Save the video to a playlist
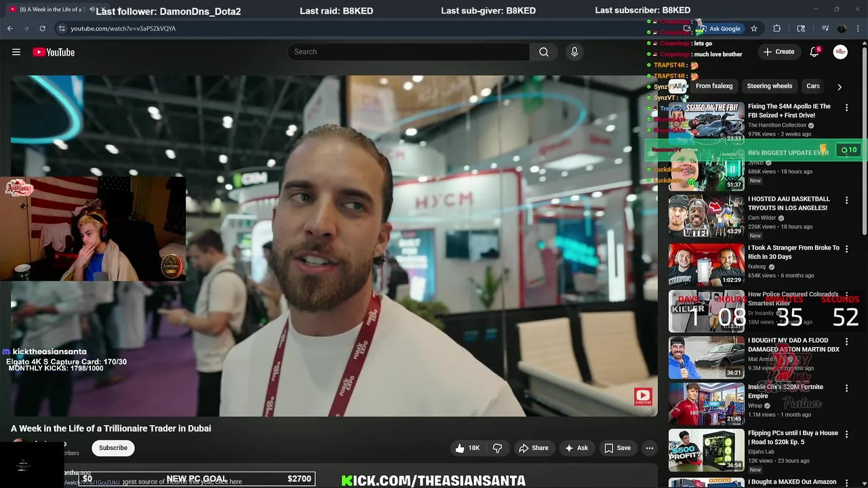Image resolution: width=868 pixels, height=488 pixels. pos(617,448)
